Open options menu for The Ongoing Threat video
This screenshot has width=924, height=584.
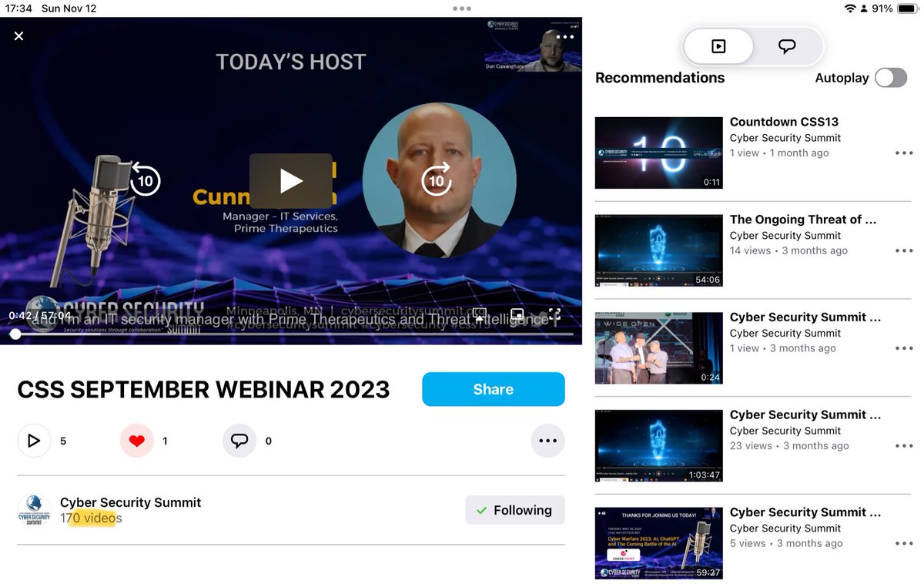click(903, 250)
